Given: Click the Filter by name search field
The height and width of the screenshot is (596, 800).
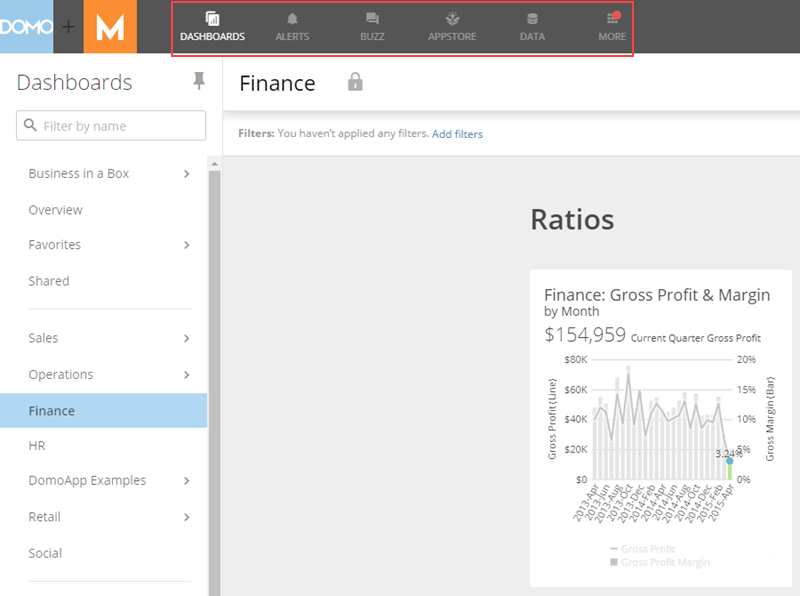Looking at the screenshot, I should coord(111,126).
